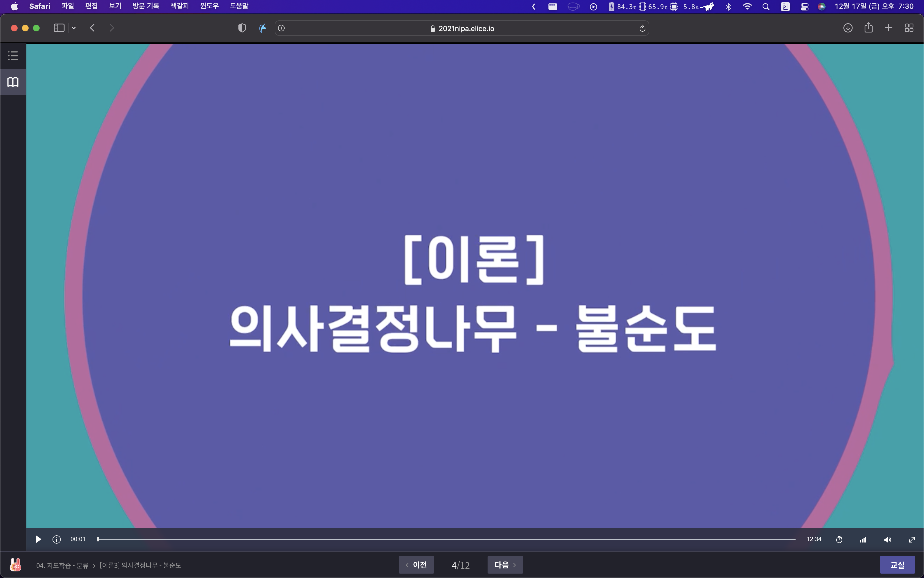
Task: Click the address bar plus icon
Action: click(281, 28)
